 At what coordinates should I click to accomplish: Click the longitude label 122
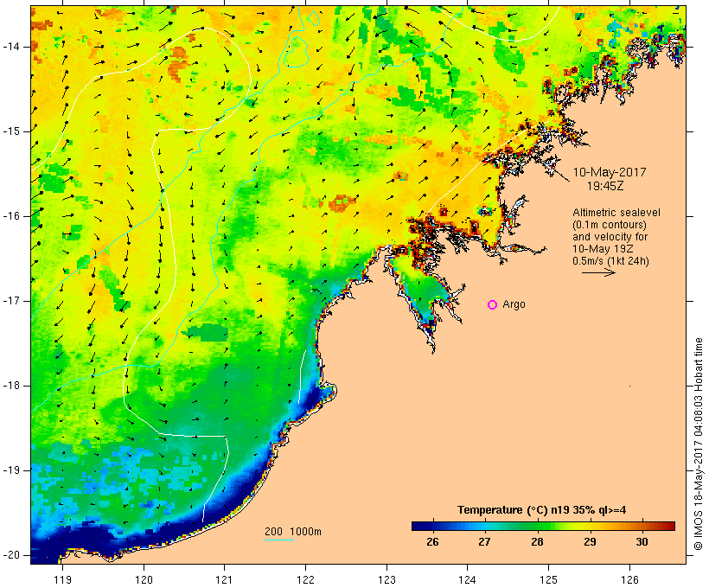coord(305,579)
